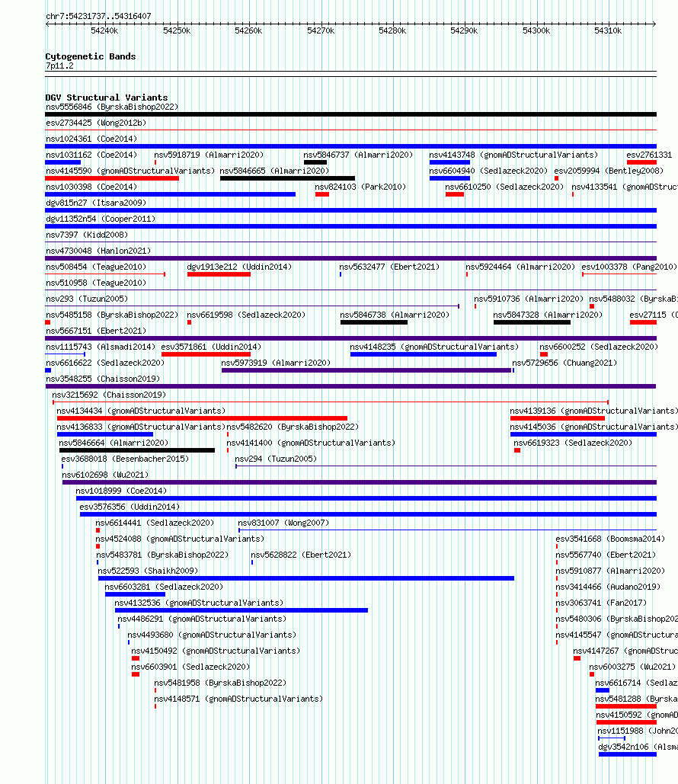Viewport: 678px width, 784px height.
Task: Click nsv6003275 (Wu2021) label
Action: 632,667
